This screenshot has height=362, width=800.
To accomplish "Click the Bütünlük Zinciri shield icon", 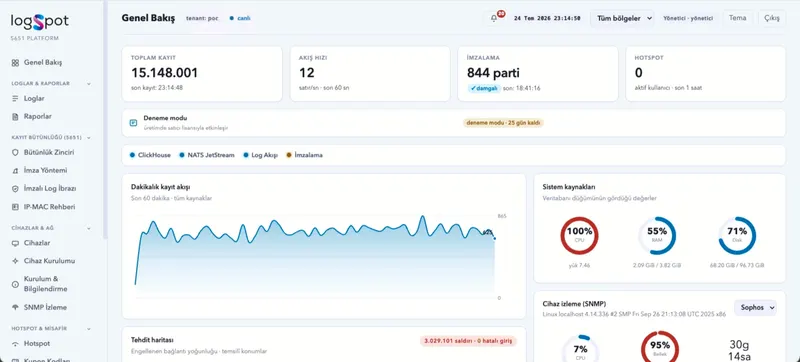I will click(15, 152).
